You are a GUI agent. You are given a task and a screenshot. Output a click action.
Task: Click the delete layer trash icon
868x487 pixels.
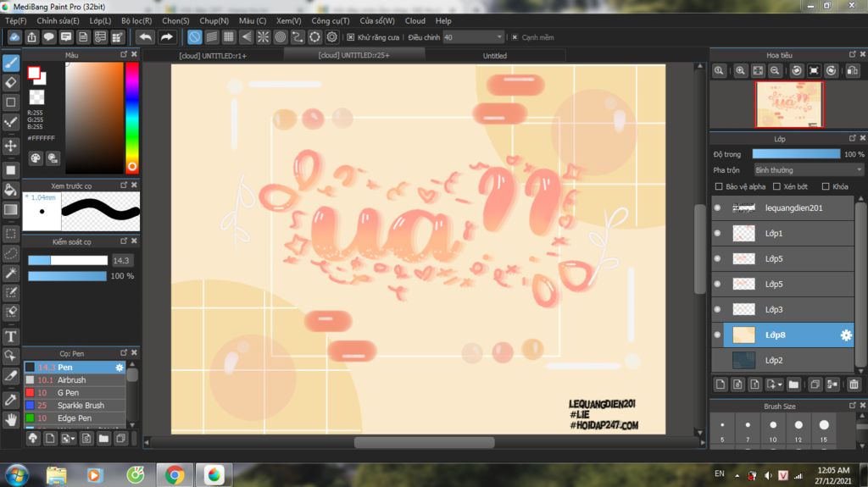(854, 384)
